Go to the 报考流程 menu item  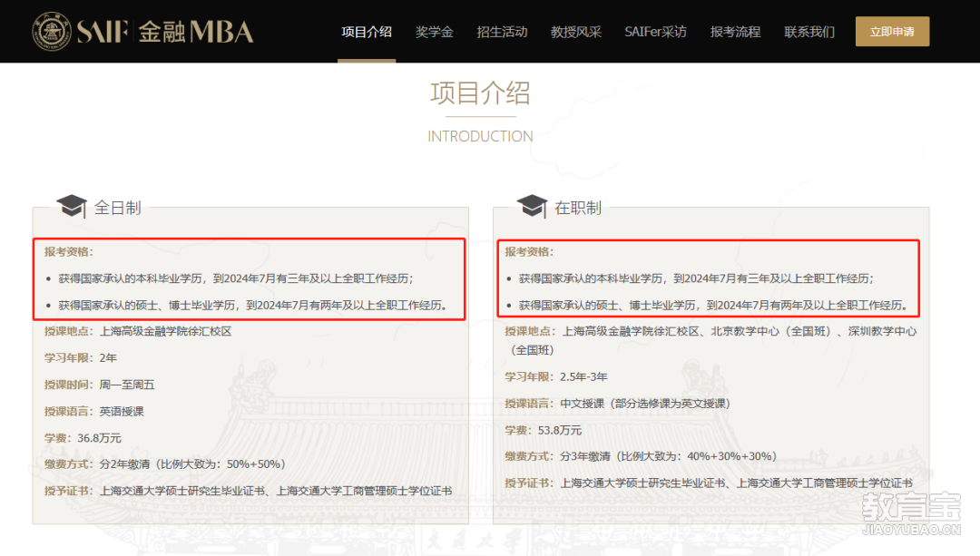tap(735, 32)
